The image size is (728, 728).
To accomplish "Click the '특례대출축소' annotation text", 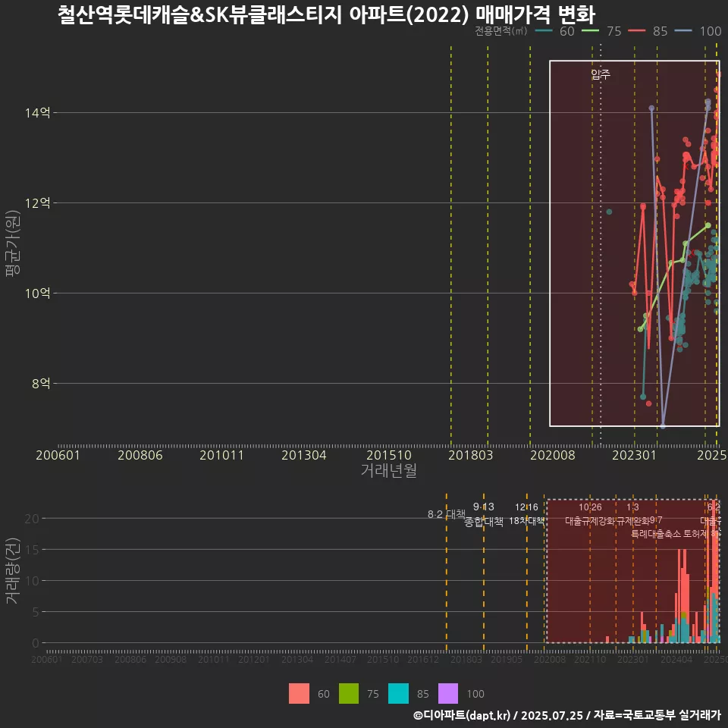I will pos(656,534).
